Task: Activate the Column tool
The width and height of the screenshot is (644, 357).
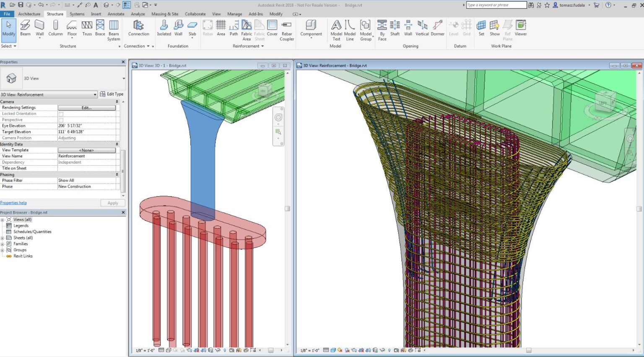Action: 55,29
